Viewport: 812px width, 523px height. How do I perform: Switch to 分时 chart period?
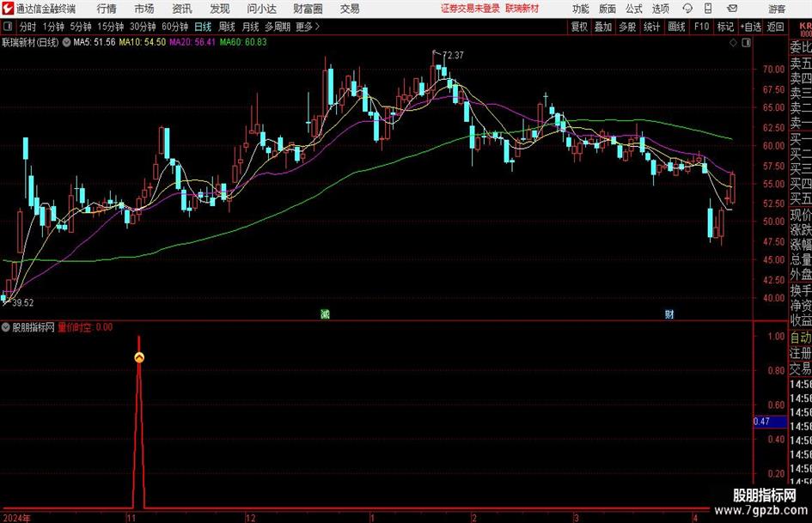(28, 27)
